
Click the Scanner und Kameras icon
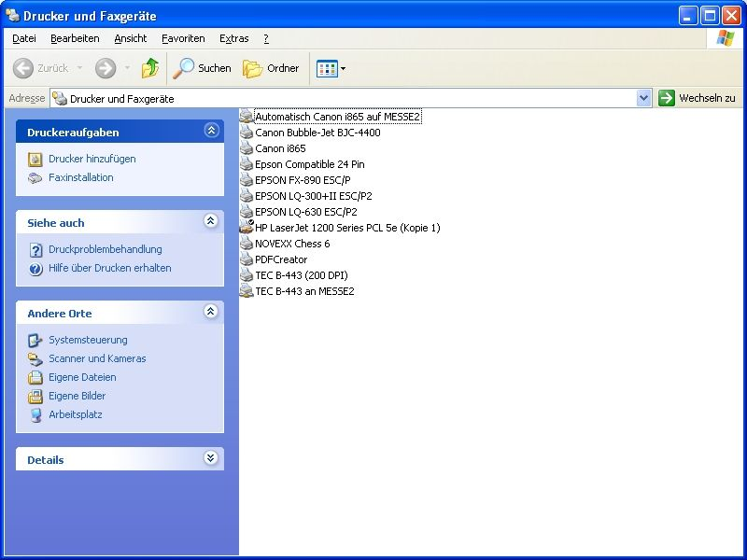click(x=35, y=359)
